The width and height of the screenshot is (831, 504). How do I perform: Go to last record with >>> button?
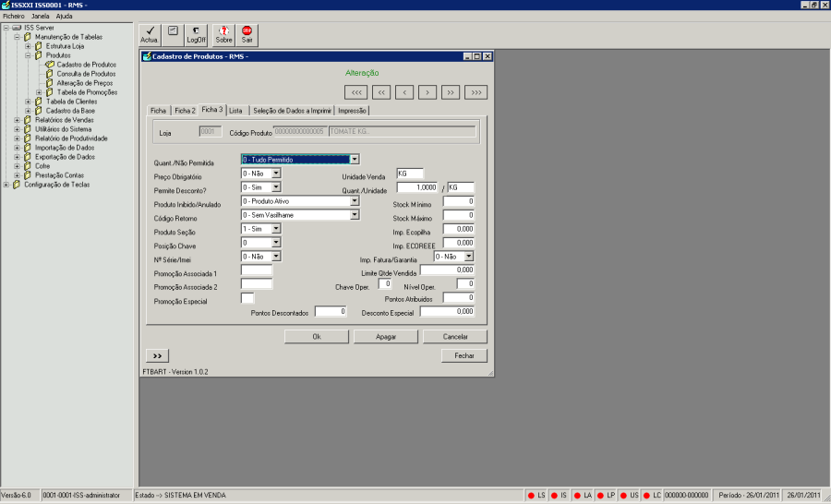476,92
